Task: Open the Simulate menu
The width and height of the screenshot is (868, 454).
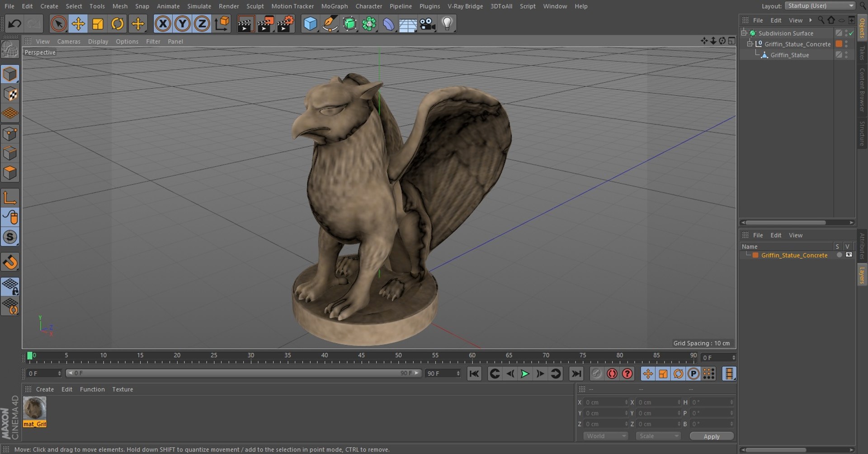Action: coord(199,6)
